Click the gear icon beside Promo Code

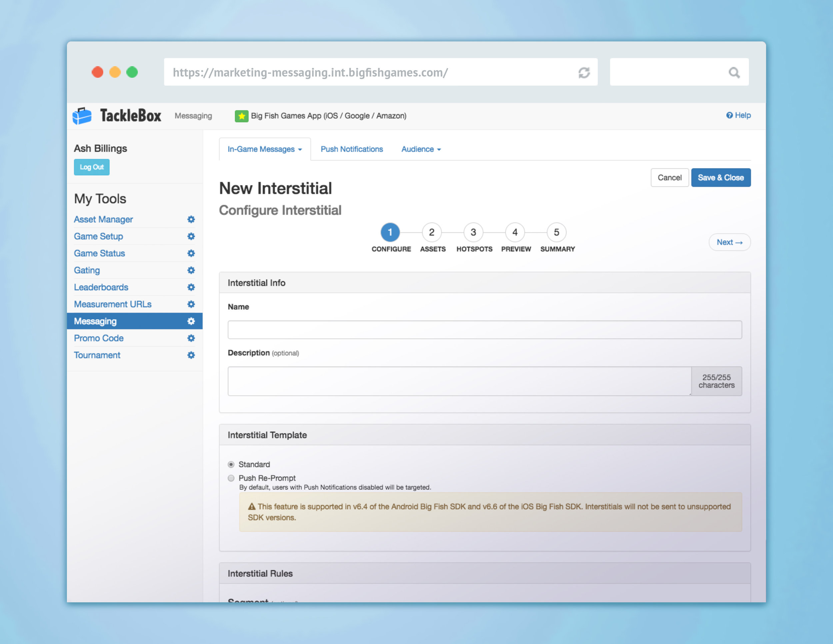191,338
